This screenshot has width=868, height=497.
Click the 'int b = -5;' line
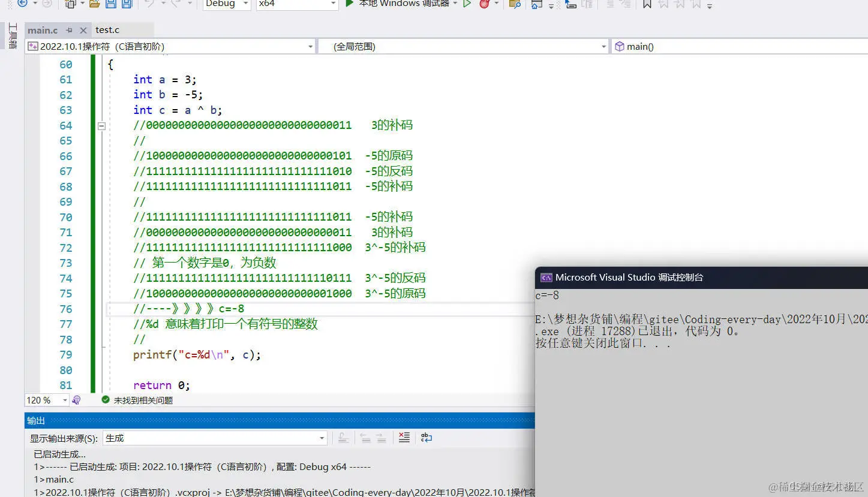168,95
